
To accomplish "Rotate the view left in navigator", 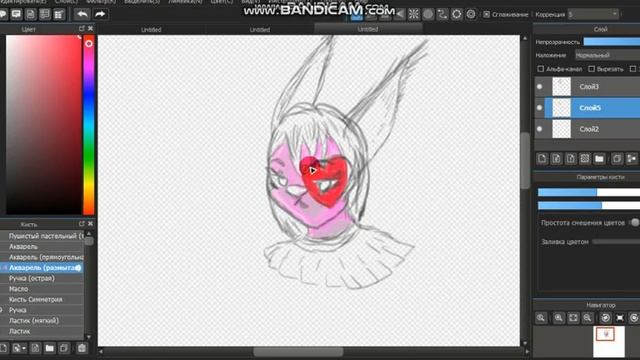I will [606, 318].
